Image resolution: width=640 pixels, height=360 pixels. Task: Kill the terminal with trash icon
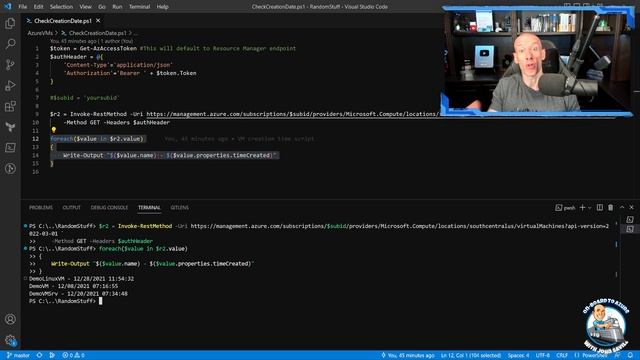click(611, 208)
